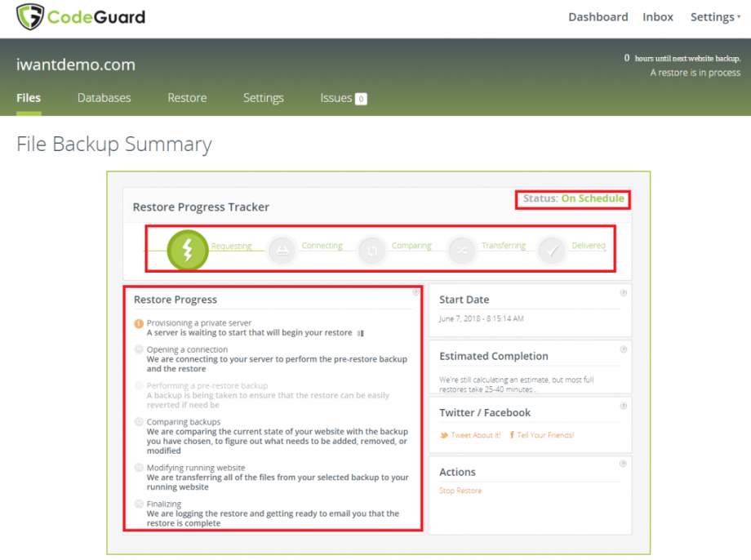Click the Transferring step icon

461,251
